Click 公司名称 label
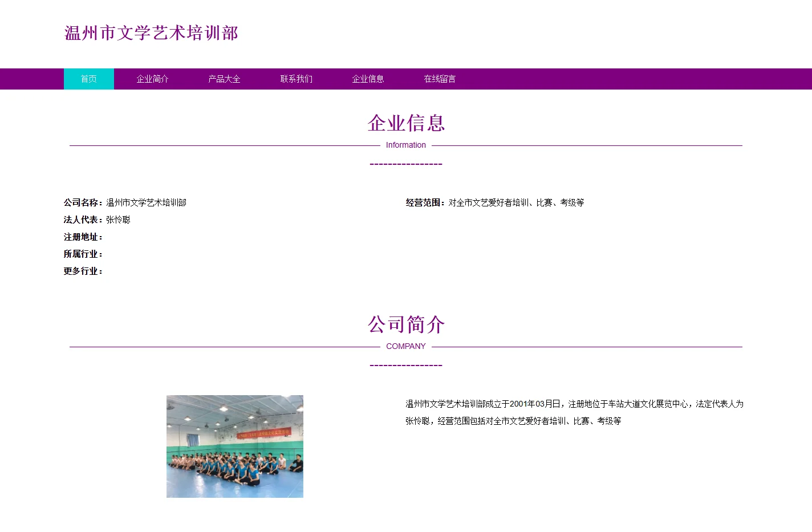Image resolution: width=812 pixels, height=532 pixels. 83,202
